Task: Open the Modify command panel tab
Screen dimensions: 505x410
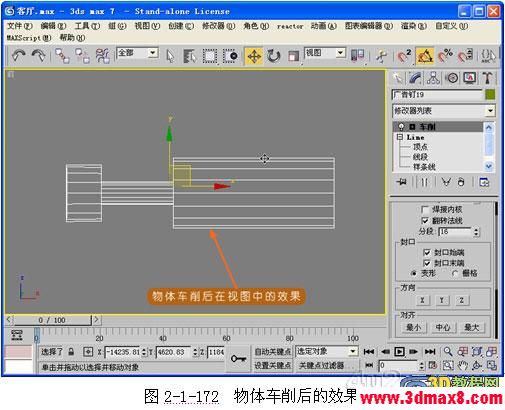Action: coord(415,78)
